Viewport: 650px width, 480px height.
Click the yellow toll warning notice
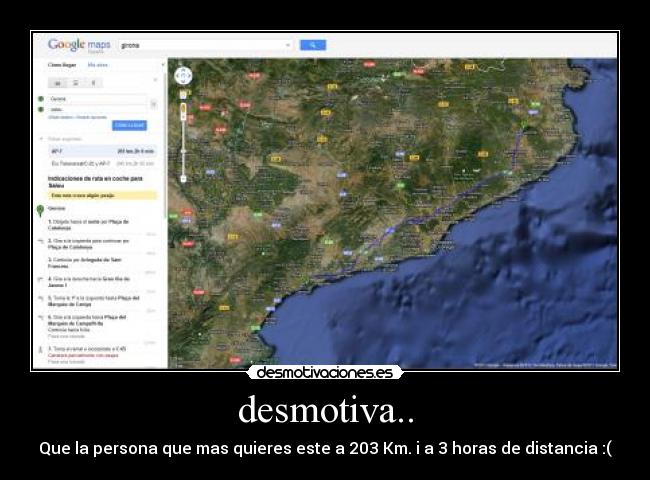pyautogui.click(x=102, y=195)
